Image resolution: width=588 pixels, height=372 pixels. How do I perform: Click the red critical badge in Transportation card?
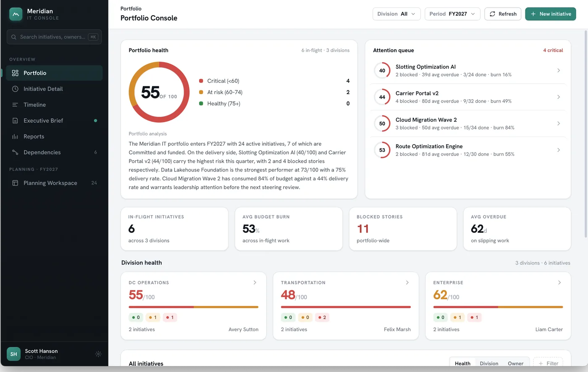pyautogui.click(x=322, y=318)
